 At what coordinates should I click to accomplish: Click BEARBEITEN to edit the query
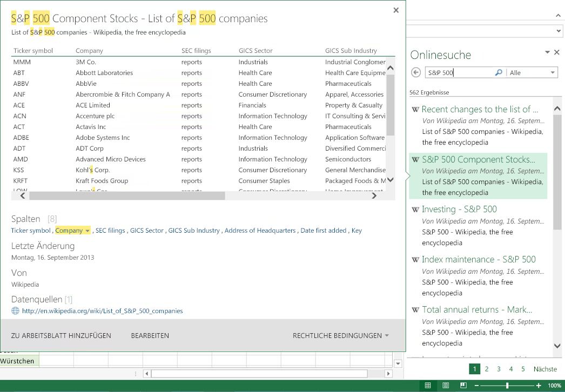[x=150, y=335]
